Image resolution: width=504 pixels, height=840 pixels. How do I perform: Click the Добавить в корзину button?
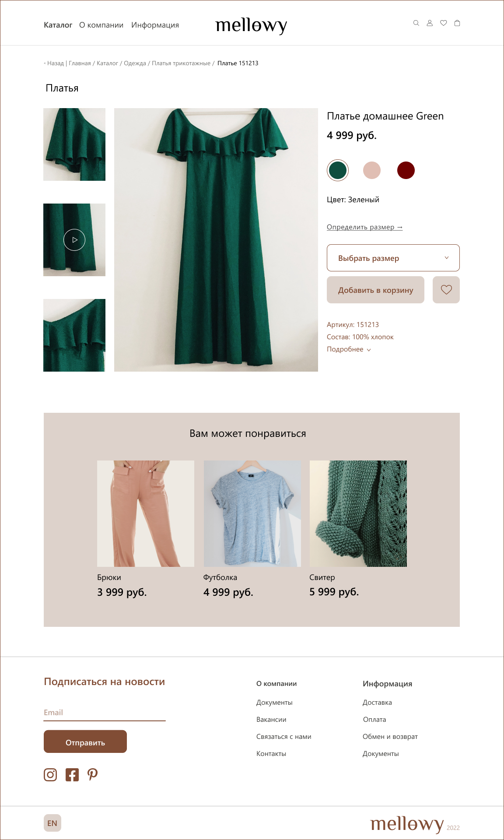pyautogui.click(x=375, y=290)
